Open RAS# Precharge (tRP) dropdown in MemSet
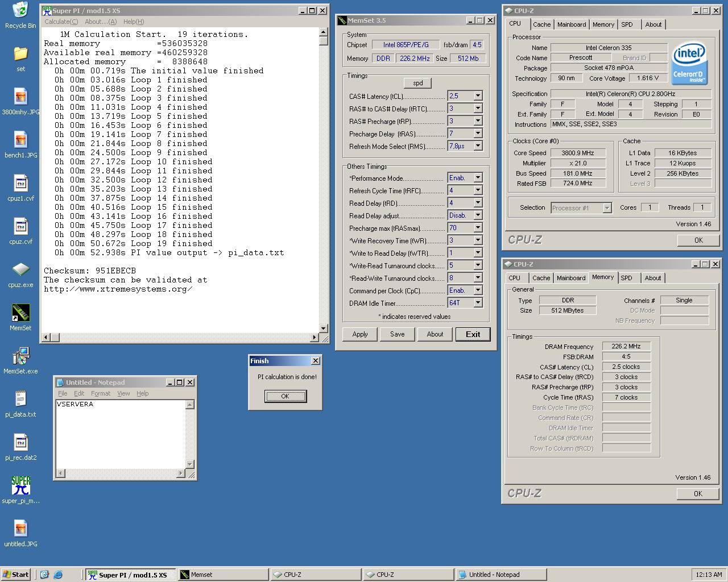The width and height of the screenshot is (728, 582). [478, 121]
